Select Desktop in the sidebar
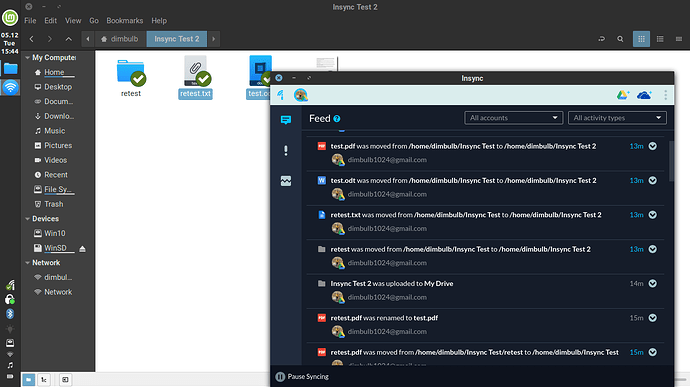Viewport: 690px width, 387px height. (x=53, y=87)
